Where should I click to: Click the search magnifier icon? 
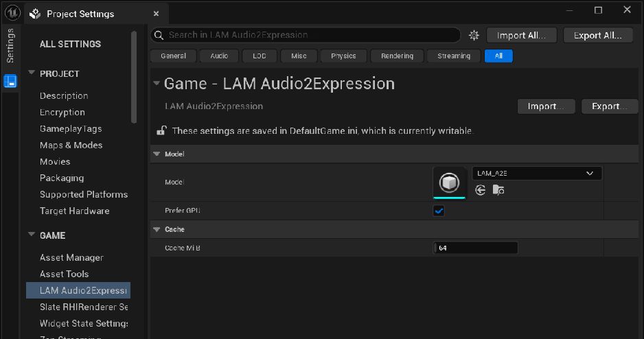coord(159,35)
